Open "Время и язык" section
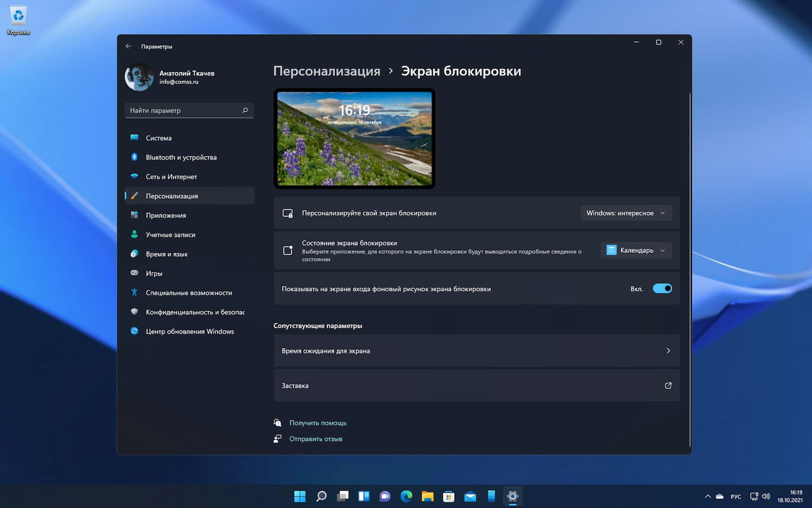Viewport: 812px width, 508px height. point(189,254)
